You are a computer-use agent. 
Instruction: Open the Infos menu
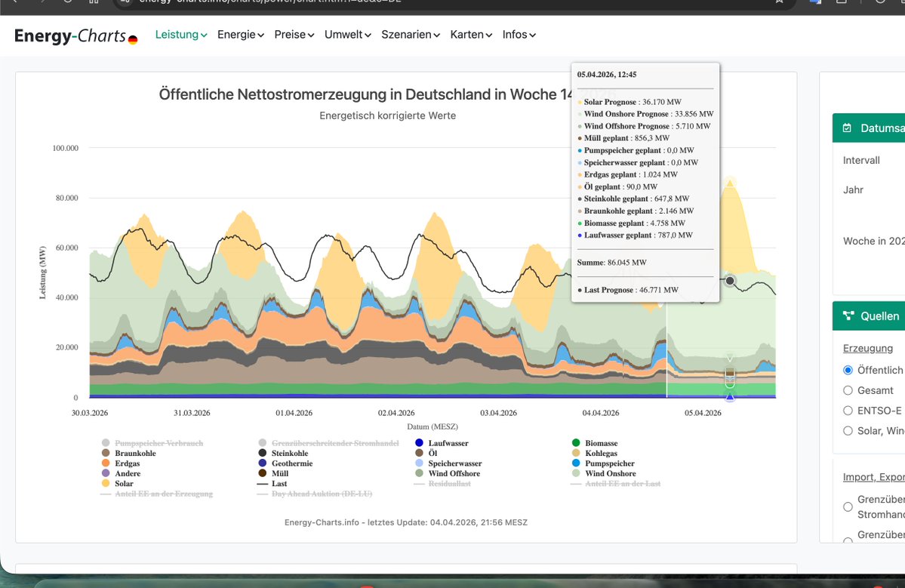(x=519, y=35)
